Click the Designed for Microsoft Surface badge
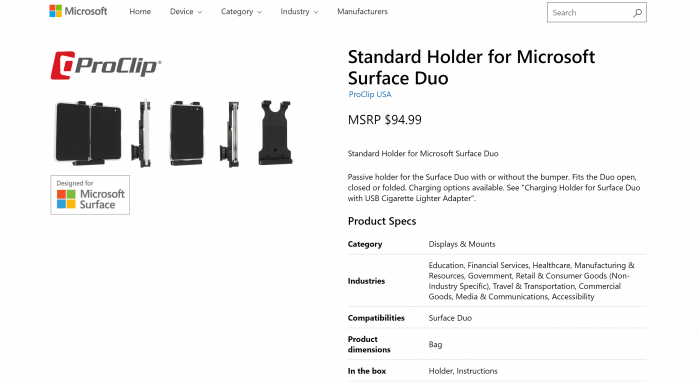This screenshot has width=700, height=382. click(x=90, y=195)
